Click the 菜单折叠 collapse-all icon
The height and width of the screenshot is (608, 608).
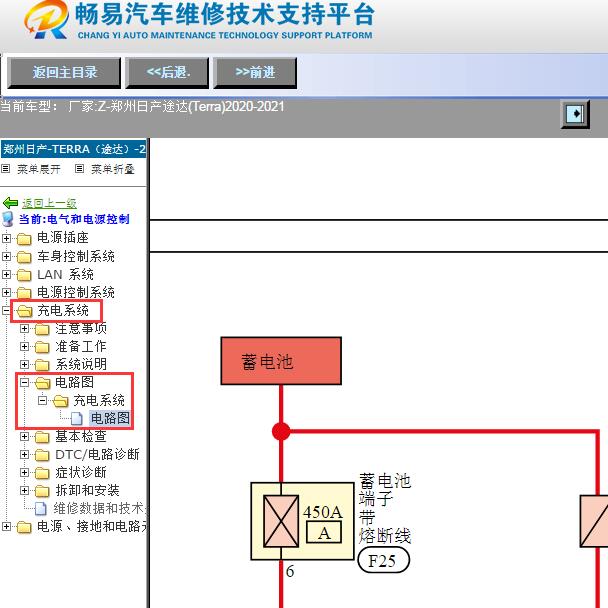point(79,169)
